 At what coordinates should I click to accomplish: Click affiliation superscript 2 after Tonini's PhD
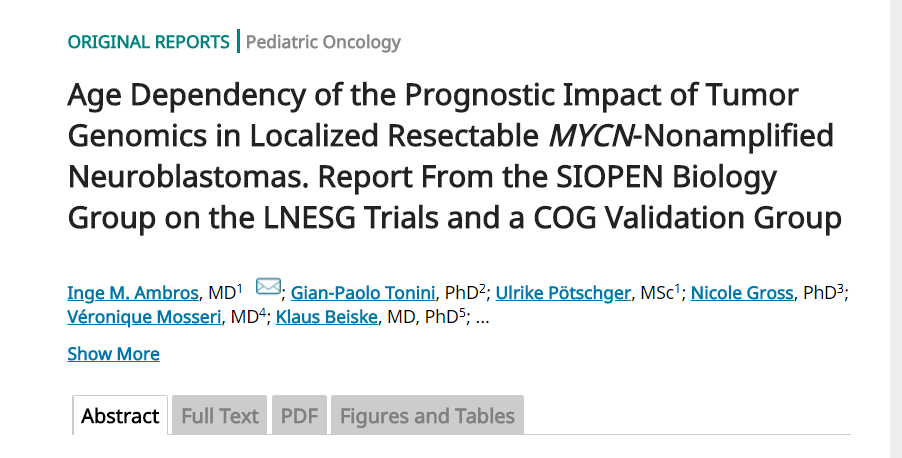(483, 288)
